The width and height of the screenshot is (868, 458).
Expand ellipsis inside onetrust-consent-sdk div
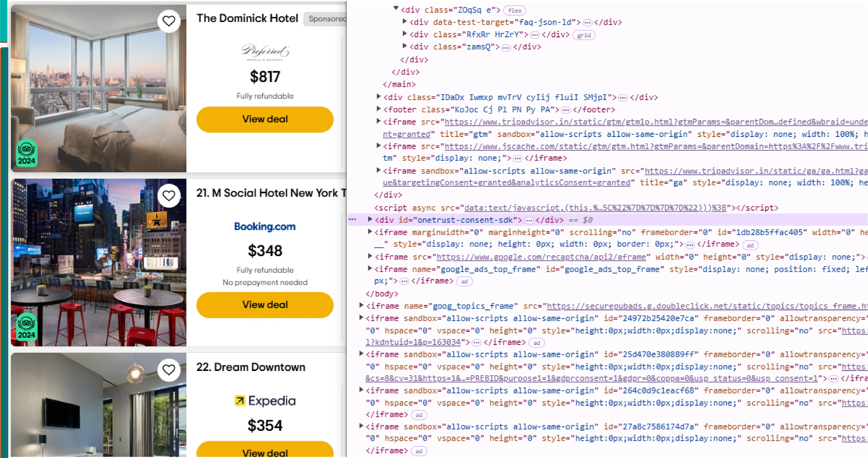[529, 221]
